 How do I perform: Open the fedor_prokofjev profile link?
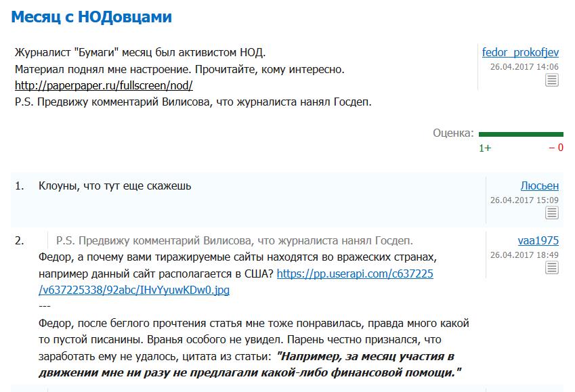[x=520, y=52]
